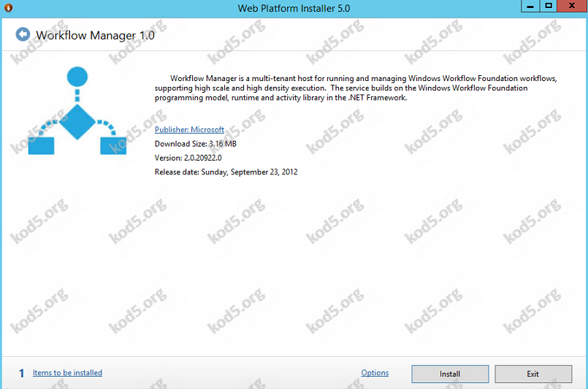Click the Workflow Manager 1.0 heading
The height and width of the screenshot is (389, 588).
pos(95,35)
